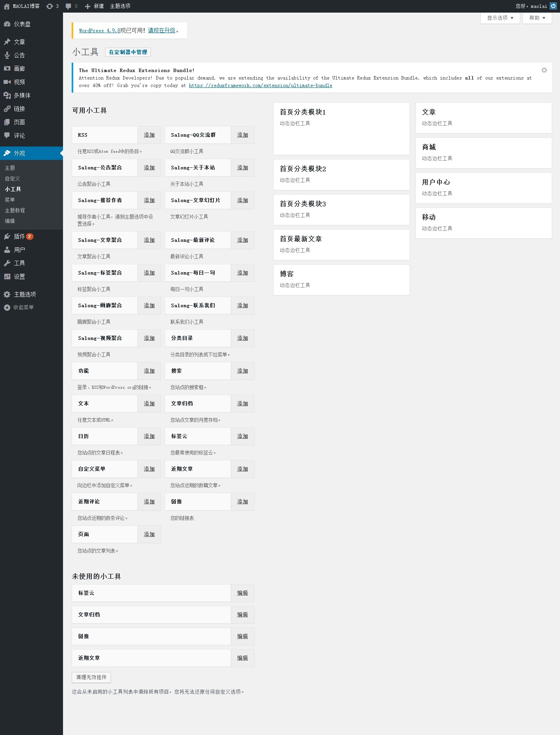Select the 文本 widget title
Image resolution: width=560 pixels, height=735 pixels.
point(83,404)
